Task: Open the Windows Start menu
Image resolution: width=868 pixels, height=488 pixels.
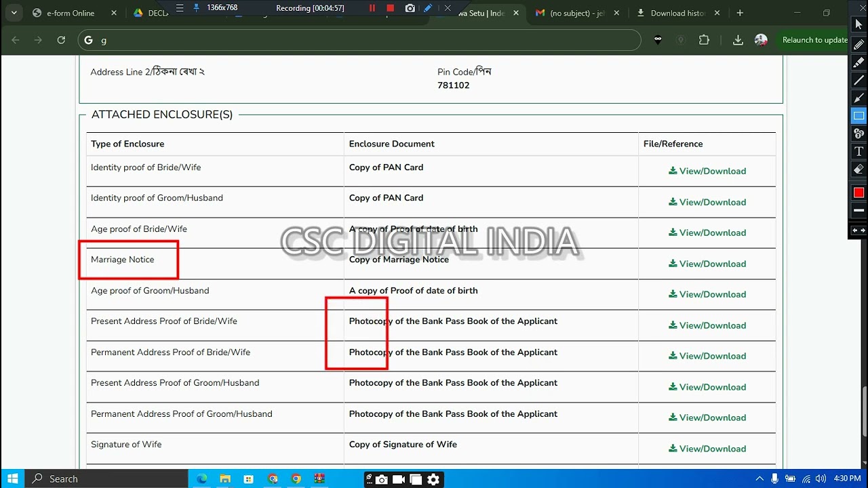Action: (13, 479)
